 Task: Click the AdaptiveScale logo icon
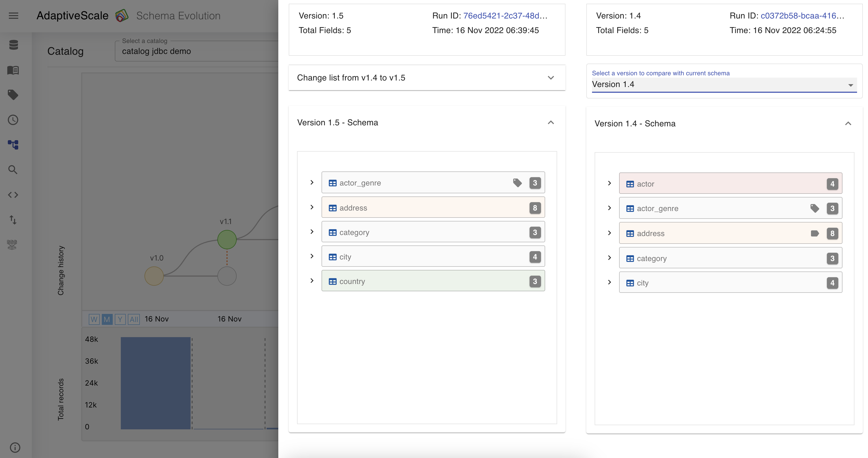tap(122, 16)
